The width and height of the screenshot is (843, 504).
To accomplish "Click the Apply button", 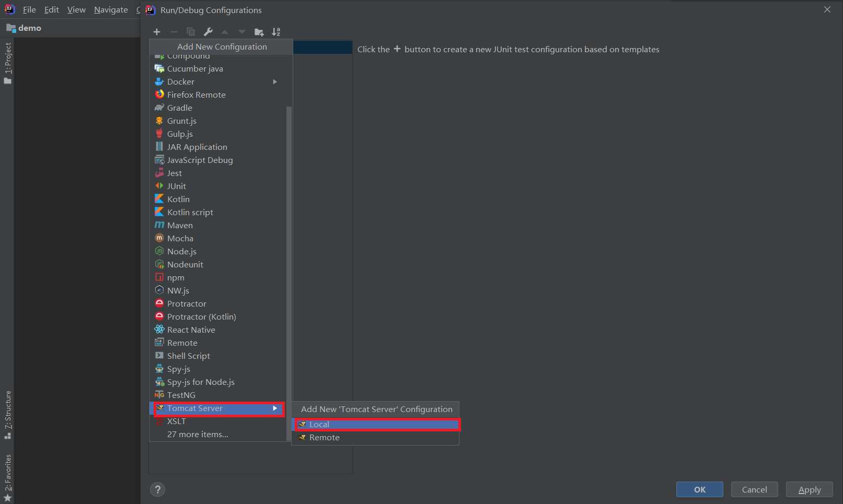I will [810, 489].
